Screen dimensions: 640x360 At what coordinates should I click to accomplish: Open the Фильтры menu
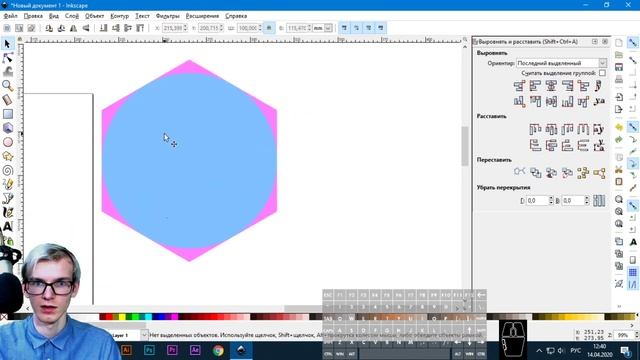point(168,16)
